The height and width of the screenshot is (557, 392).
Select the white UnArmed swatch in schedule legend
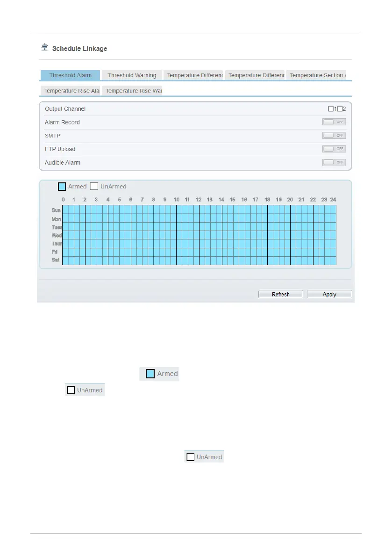[94, 187]
